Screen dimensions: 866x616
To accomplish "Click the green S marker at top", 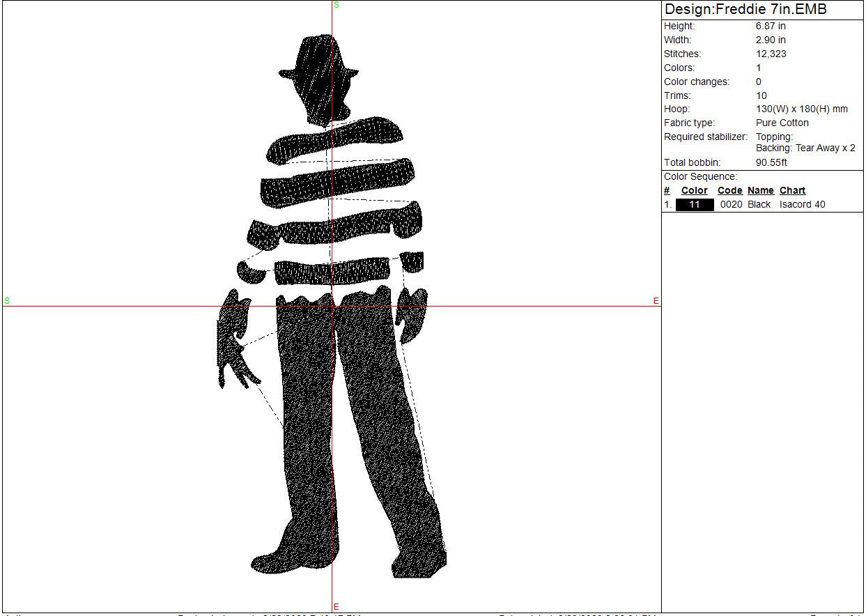I will (337, 5).
